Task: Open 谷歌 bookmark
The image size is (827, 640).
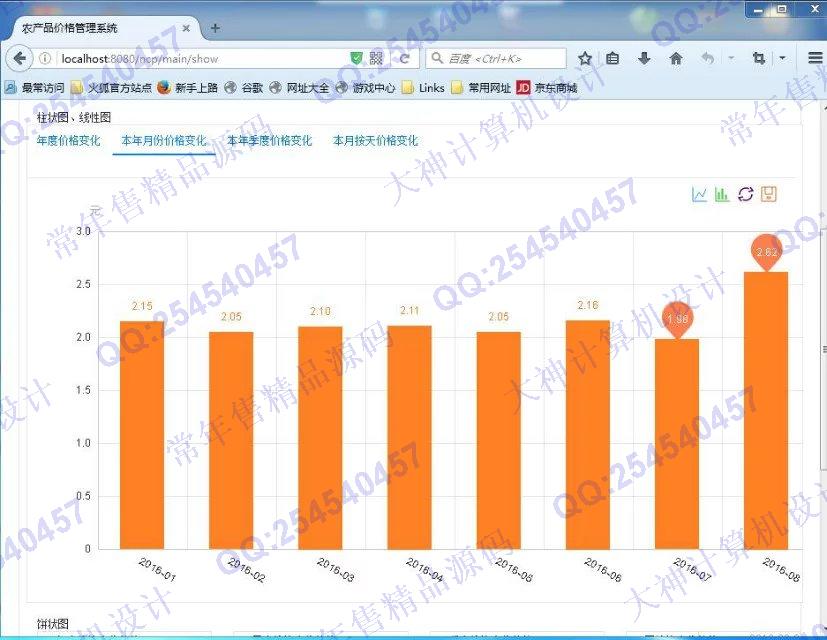Action: (244, 88)
